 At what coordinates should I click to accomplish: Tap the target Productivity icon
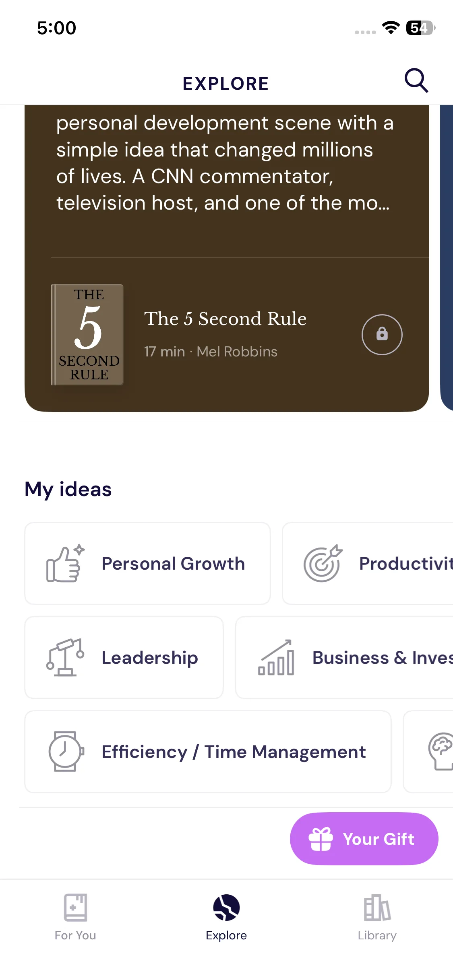(x=323, y=563)
